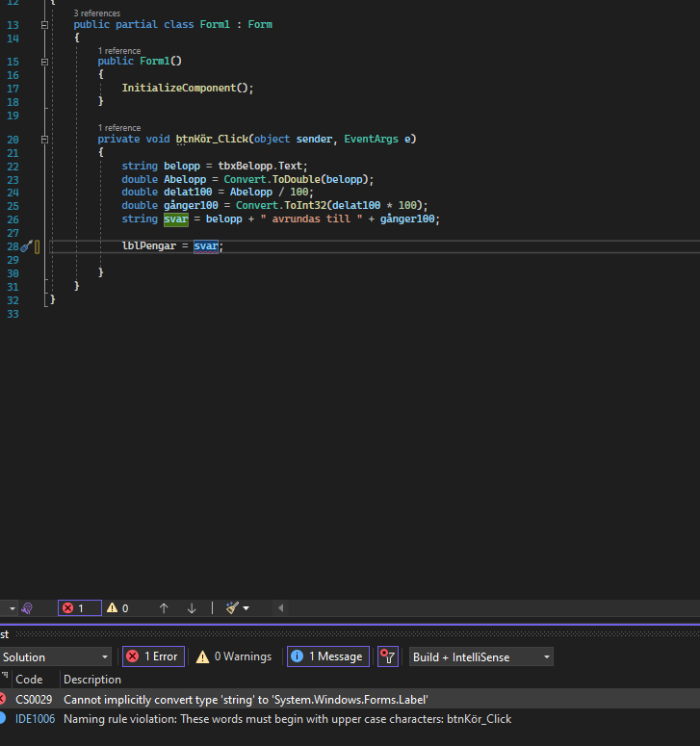Viewport: 700px width, 746px height.
Task: Toggle the '1 Error' filter button
Action: pyautogui.click(x=153, y=656)
